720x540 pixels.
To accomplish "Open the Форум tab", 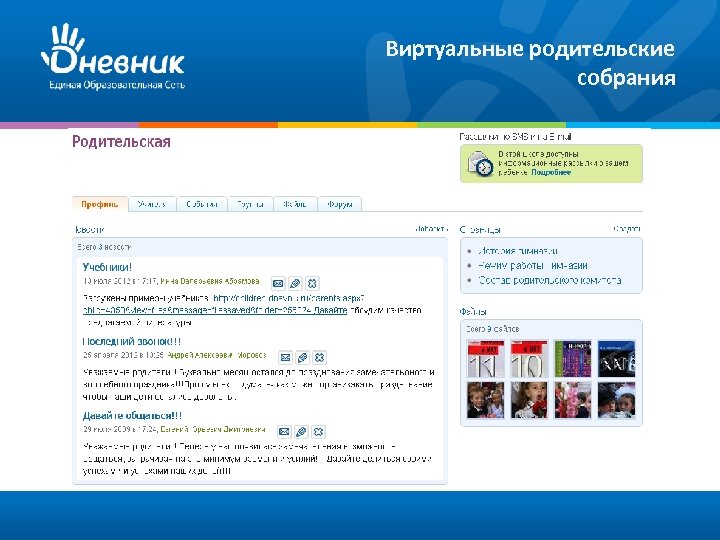I will (x=340, y=204).
